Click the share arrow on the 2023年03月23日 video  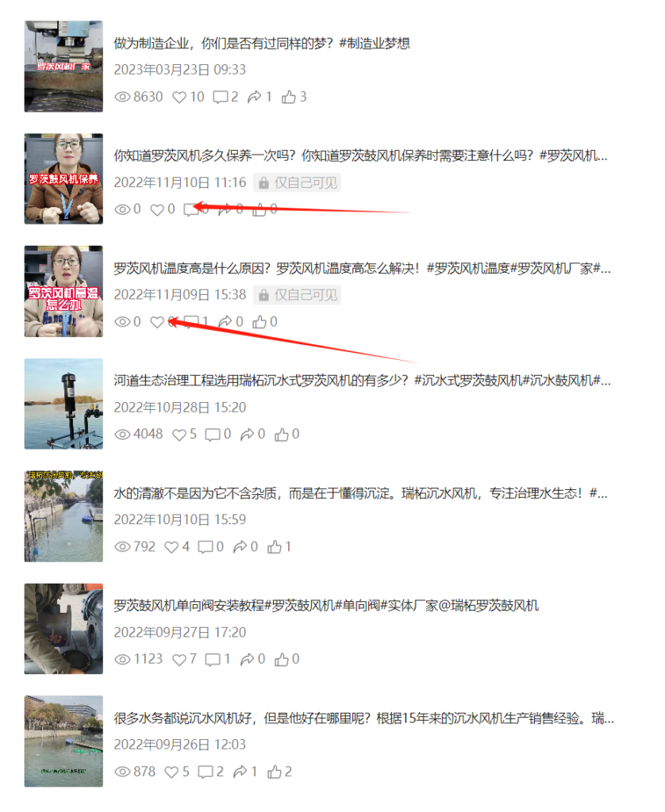[x=255, y=97]
